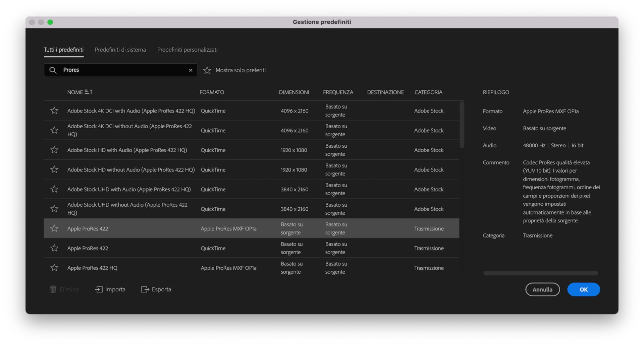Mark Adobe Stock UHD with Audio as favorite
The image size is (644, 346).
(54, 189)
